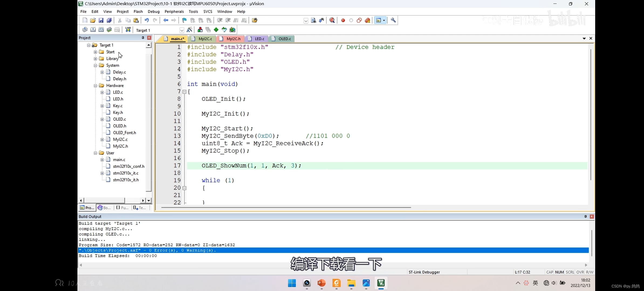Viewport: 644px width, 291px height.
Task: Open the Peripherals menu
Action: [174, 12]
